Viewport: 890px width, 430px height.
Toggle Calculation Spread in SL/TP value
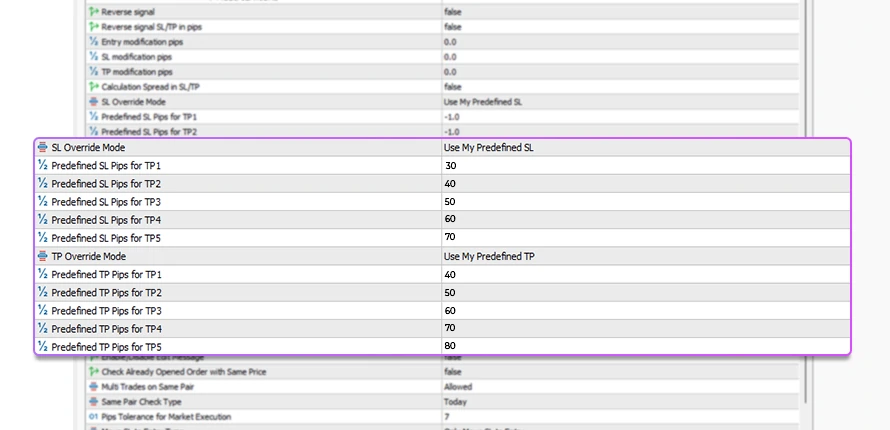(x=453, y=87)
